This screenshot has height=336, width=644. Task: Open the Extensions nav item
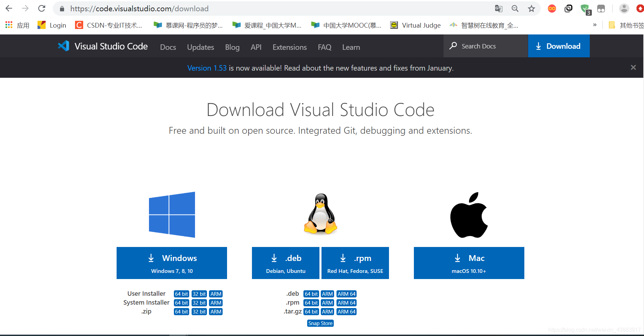point(289,47)
